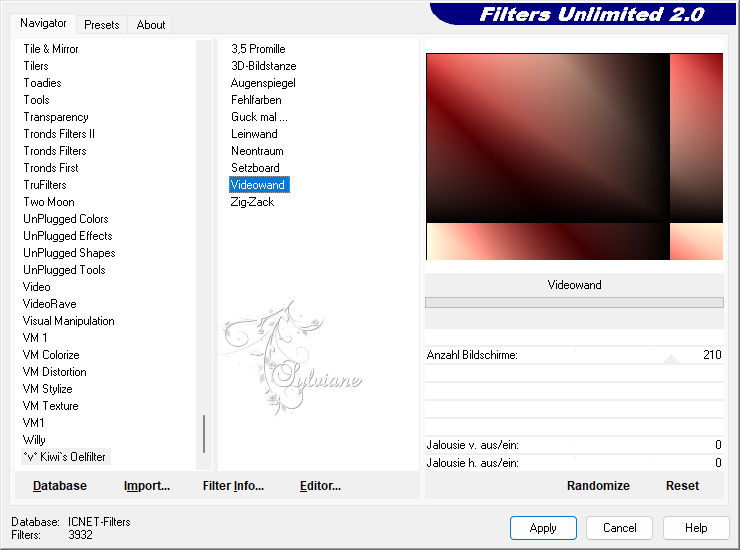Select the Tilers filter group

tap(36, 66)
